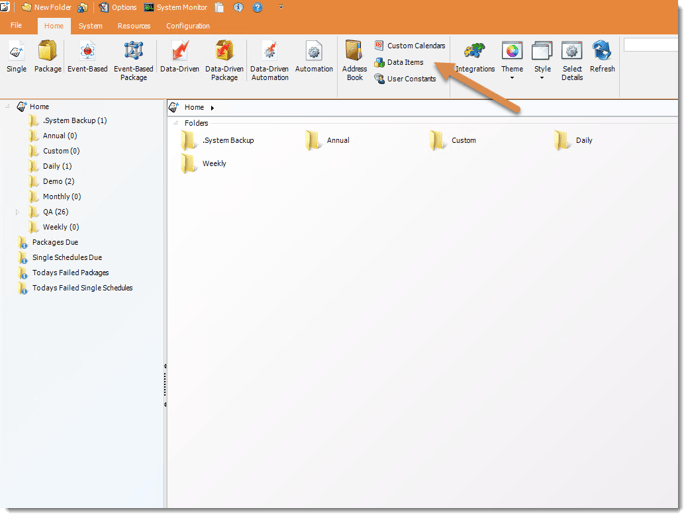Click the clipboard icon in quick access toolbar

pyautogui.click(x=219, y=7)
